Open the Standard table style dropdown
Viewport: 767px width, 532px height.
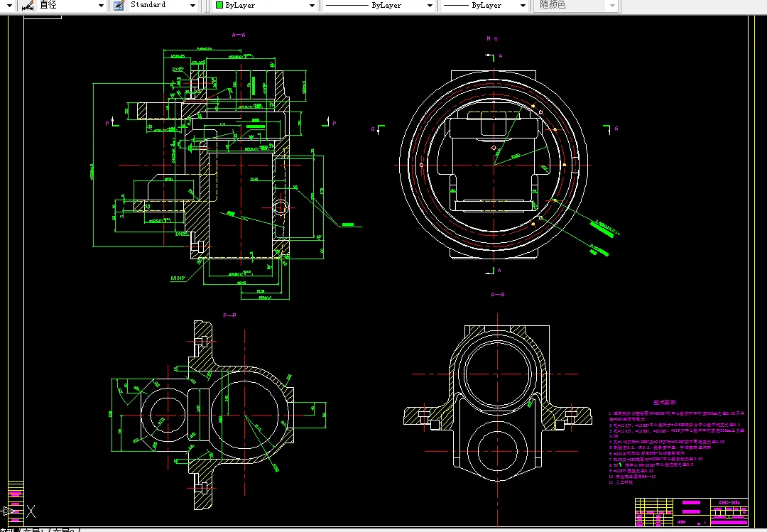pyautogui.click(x=192, y=6)
